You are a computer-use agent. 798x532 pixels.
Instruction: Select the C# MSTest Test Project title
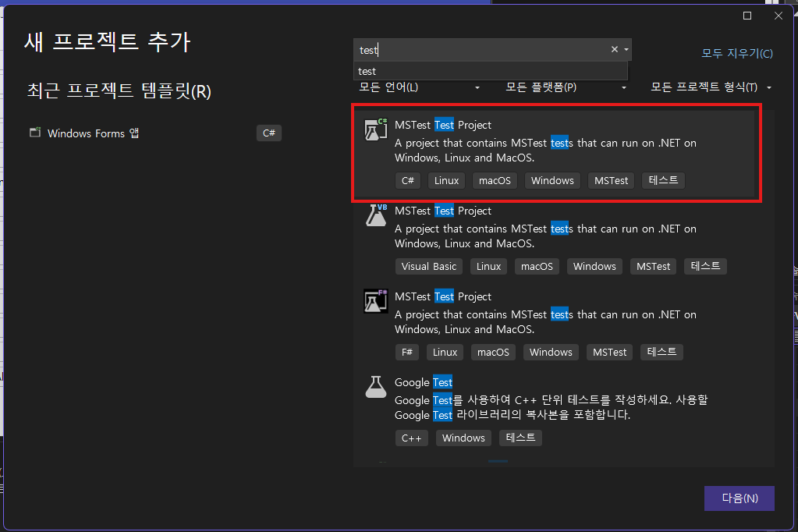coord(443,125)
